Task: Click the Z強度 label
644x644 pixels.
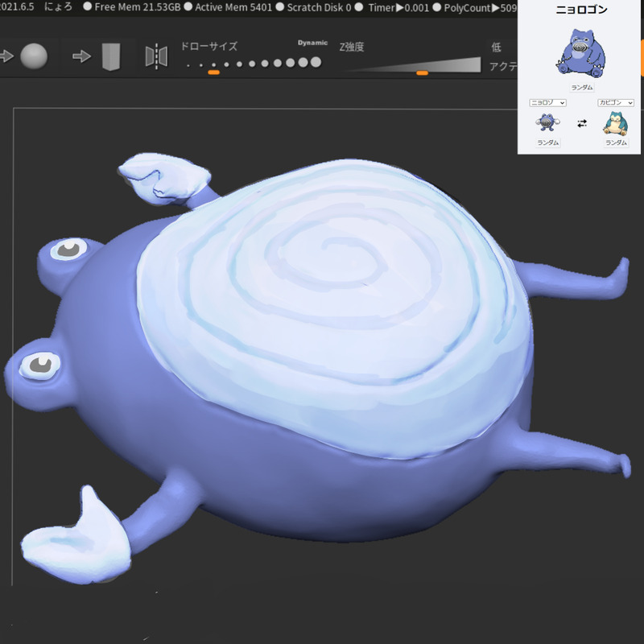Action: click(352, 47)
